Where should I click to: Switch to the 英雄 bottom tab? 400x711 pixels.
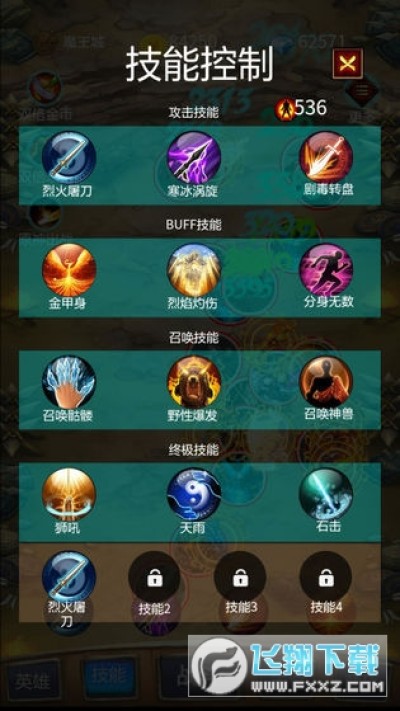(x=33, y=680)
